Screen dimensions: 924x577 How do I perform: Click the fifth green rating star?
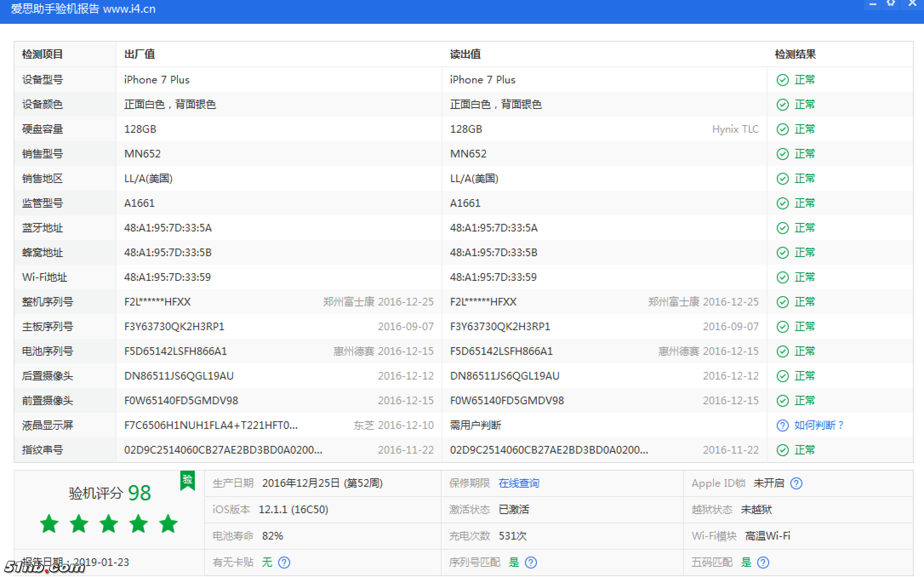(168, 523)
